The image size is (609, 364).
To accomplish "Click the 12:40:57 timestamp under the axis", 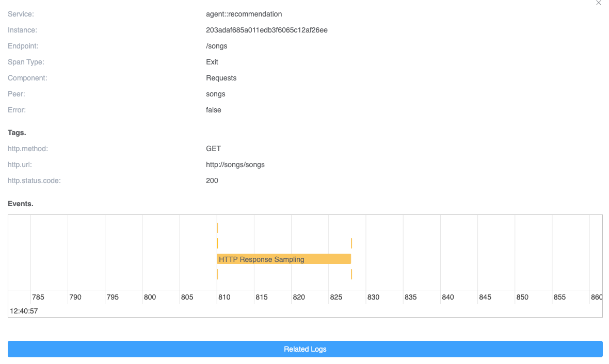I will click(24, 311).
